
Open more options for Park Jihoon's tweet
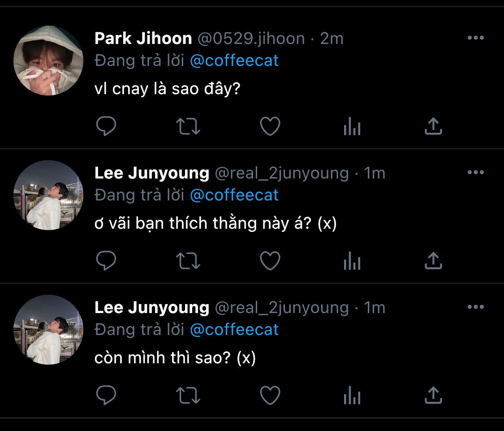click(x=475, y=38)
